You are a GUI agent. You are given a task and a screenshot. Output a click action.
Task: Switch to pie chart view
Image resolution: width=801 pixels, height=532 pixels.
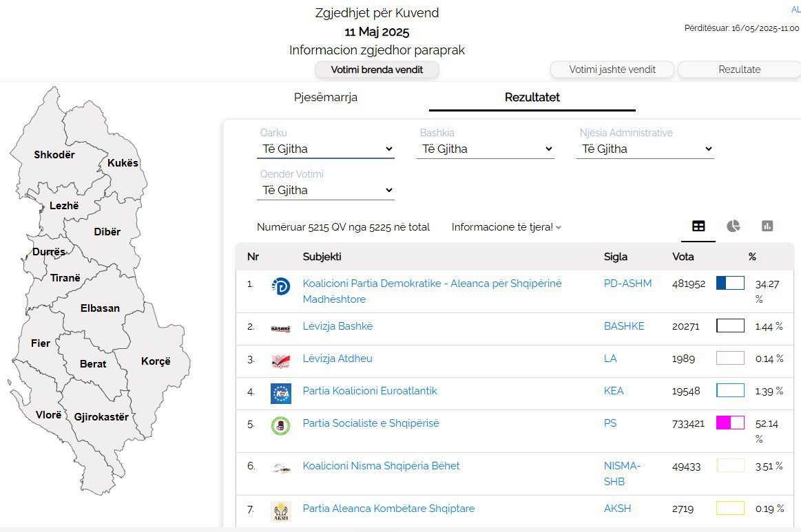733,226
